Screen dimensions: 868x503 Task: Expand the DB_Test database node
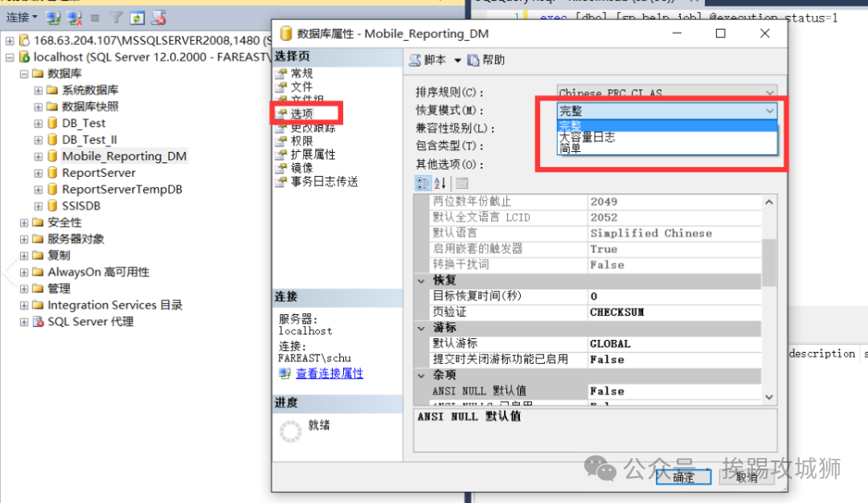38,123
